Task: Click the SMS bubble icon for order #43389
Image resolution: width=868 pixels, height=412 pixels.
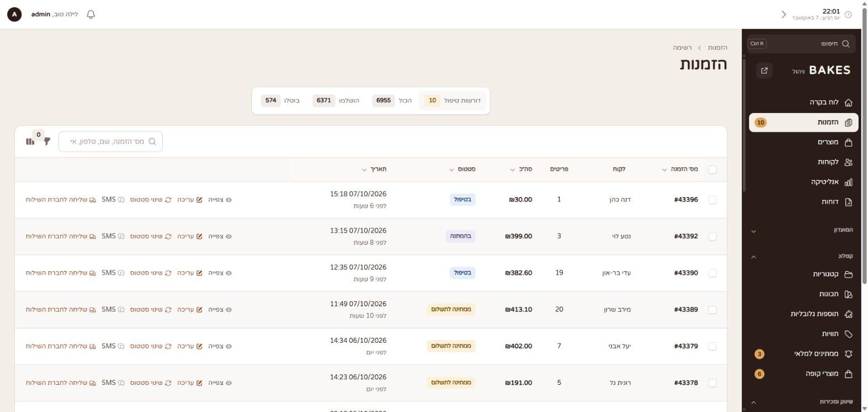Action: click(121, 310)
